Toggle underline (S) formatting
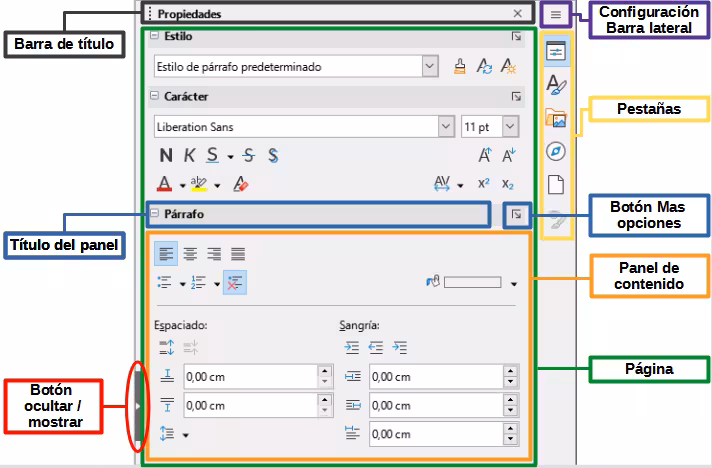The image size is (712, 468). 213,156
